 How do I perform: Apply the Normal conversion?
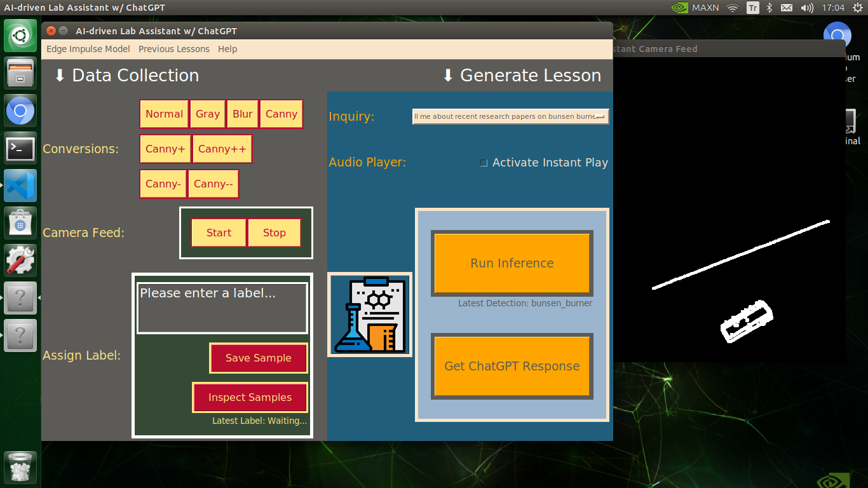click(x=164, y=114)
